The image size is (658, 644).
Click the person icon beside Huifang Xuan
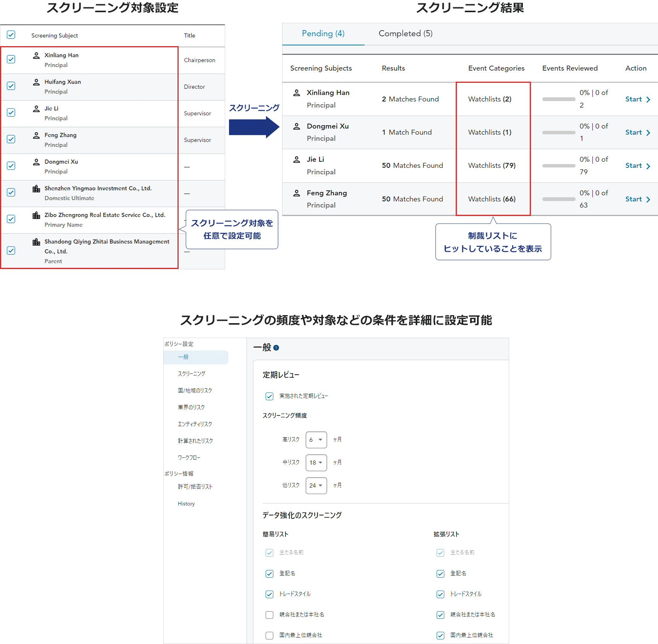[x=36, y=82]
